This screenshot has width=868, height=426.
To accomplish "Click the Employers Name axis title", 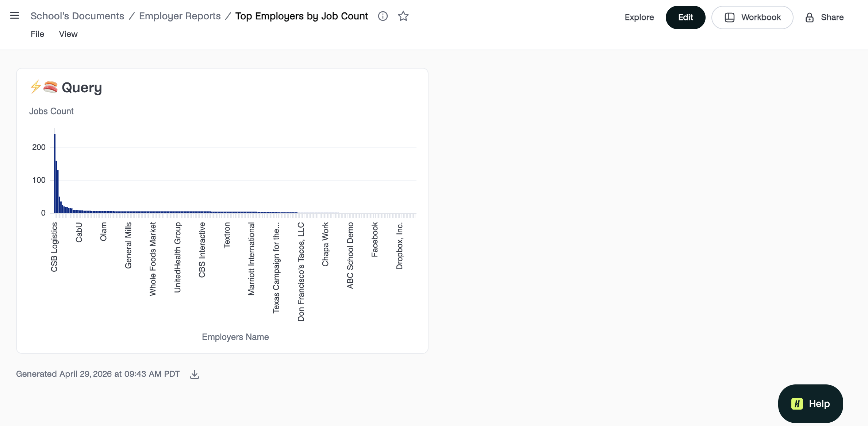I will (x=235, y=337).
